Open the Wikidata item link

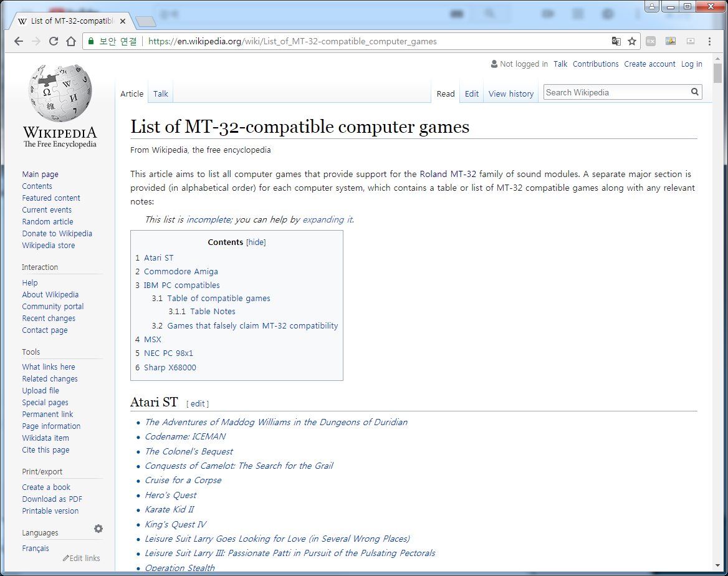tap(45, 438)
